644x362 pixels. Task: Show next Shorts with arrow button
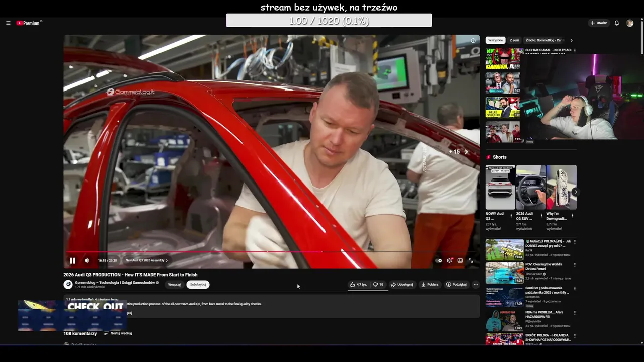[575, 192]
